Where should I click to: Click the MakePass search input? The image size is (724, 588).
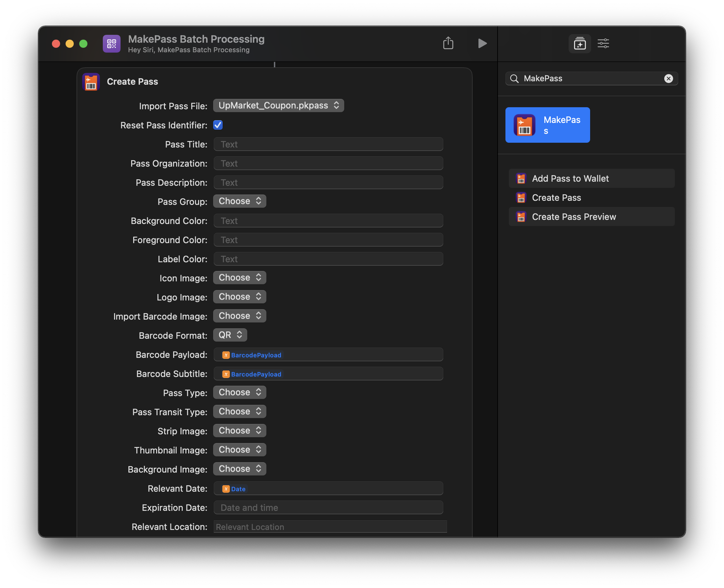click(x=591, y=79)
